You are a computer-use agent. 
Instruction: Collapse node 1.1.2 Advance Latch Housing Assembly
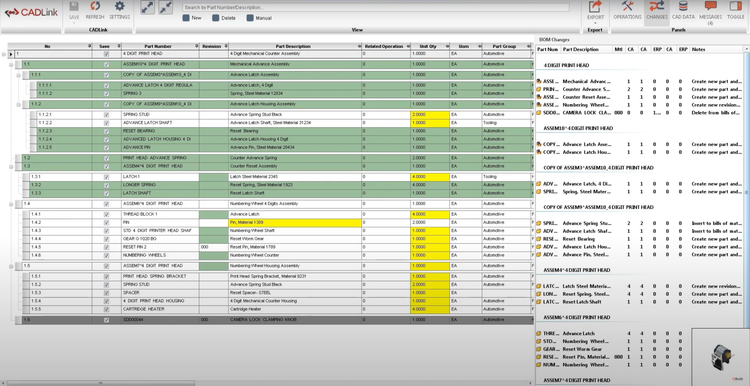(x=19, y=104)
